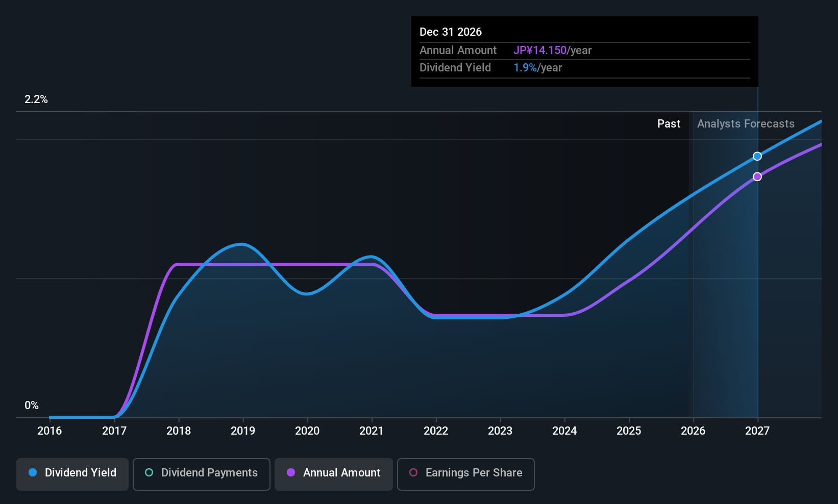Click the blue Dividend Yield legend dot

tap(33, 472)
